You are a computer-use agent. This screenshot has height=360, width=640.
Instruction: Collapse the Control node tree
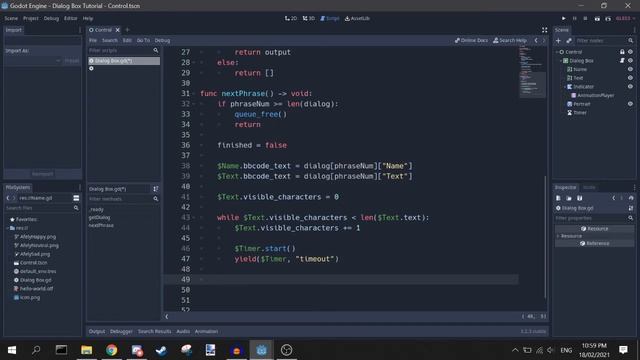pos(557,52)
